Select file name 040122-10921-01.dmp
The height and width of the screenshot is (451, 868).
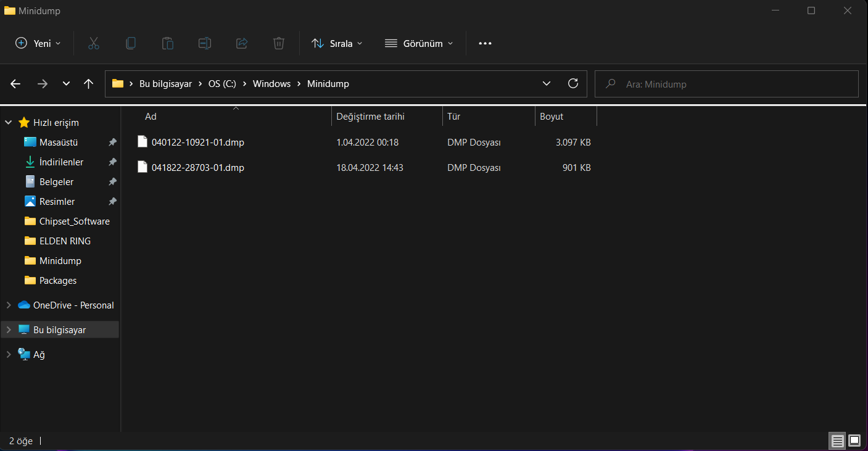point(198,143)
